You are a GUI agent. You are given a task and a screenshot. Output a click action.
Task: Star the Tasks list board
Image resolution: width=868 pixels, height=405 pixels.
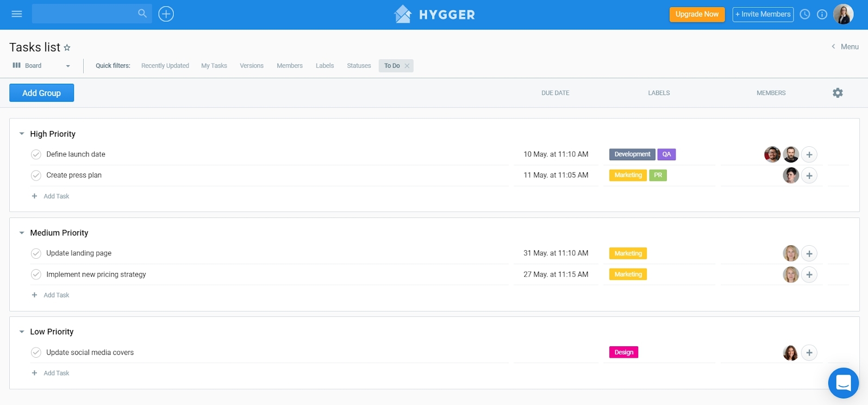tap(67, 48)
